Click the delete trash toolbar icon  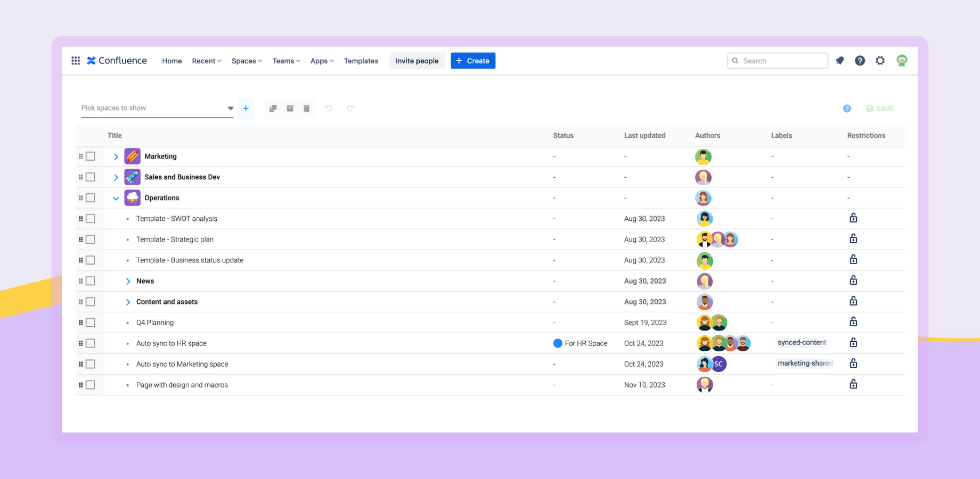pyautogui.click(x=307, y=109)
